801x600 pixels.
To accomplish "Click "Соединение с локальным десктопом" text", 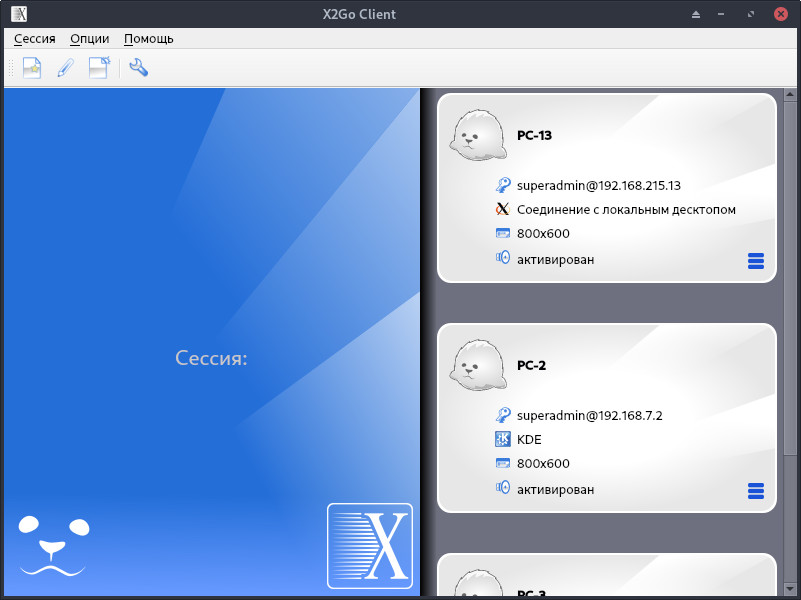I will (626, 210).
